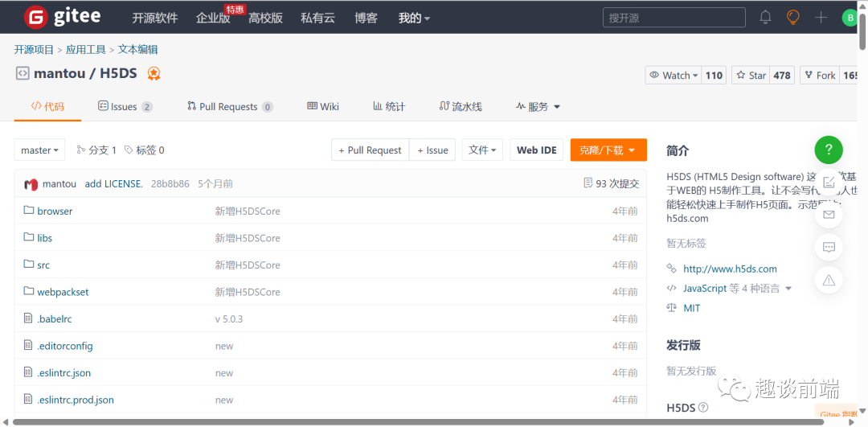Click the 开源项目 breadcrumb
The image size is (868, 427).
click(x=34, y=50)
